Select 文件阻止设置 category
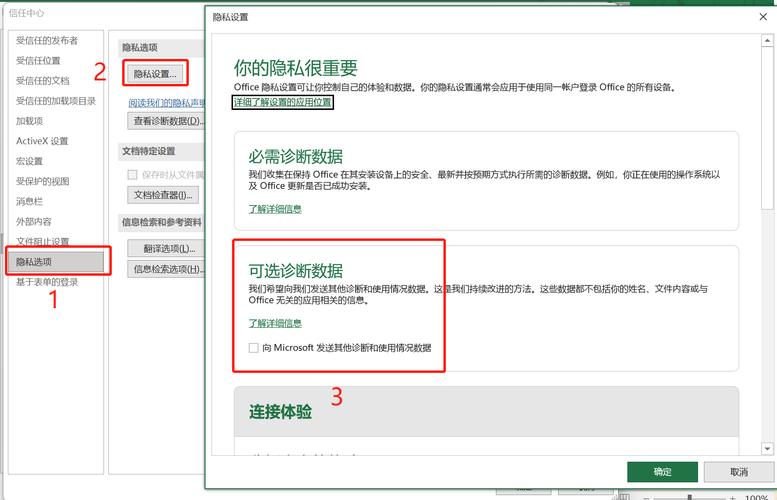 43,241
